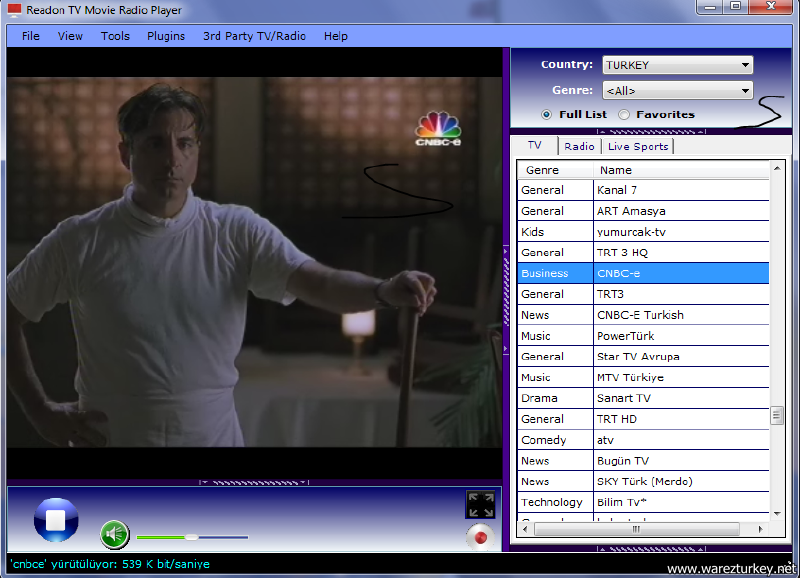
Task: Open the 3rd Party TV/Radio menu
Action: point(254,36)
